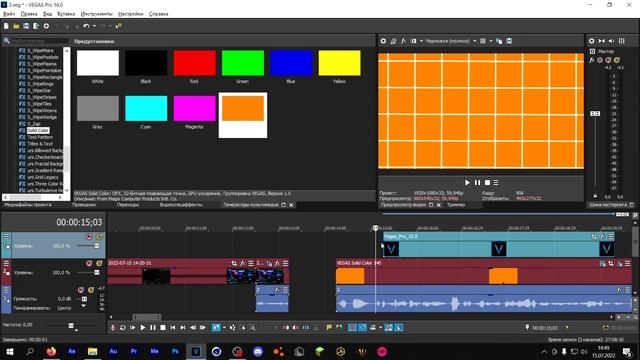Screen dimensions: 640x360
Task: Choose the Cyan preset swatch
Action: [x=146, y=108]
